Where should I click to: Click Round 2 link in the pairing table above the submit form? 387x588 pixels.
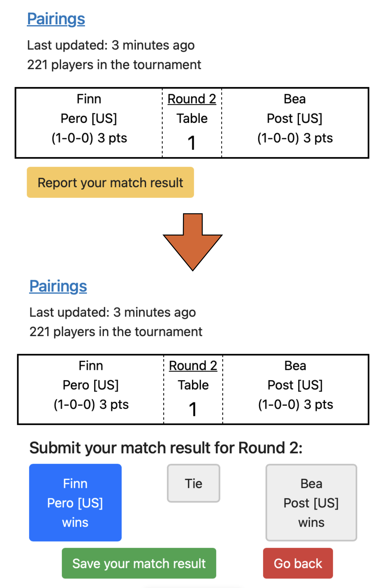[193, 366]
